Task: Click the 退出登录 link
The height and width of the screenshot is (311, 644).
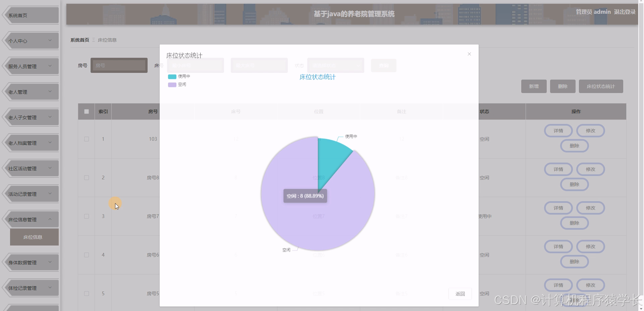Action: 625,12
